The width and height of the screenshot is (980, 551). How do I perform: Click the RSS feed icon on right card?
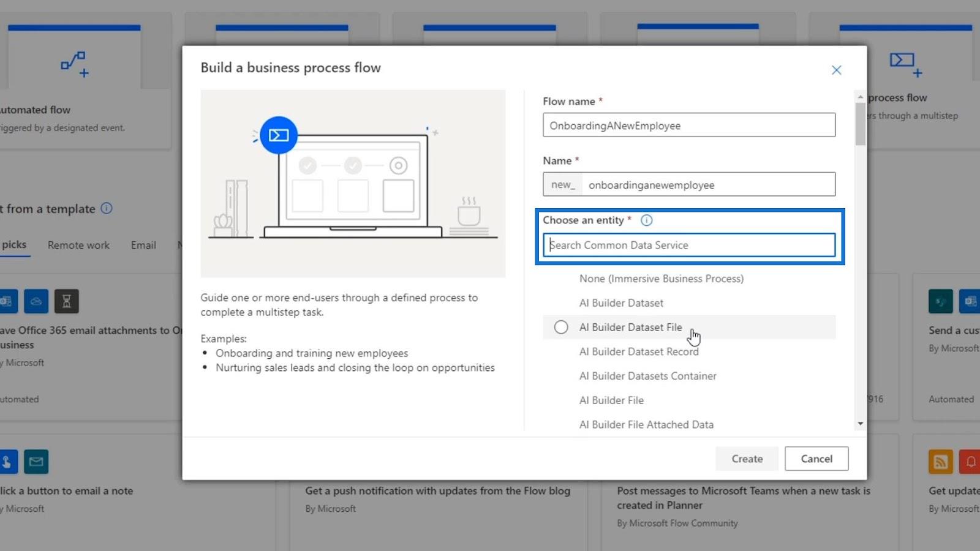pyautogui.click(x=941, y=462)
